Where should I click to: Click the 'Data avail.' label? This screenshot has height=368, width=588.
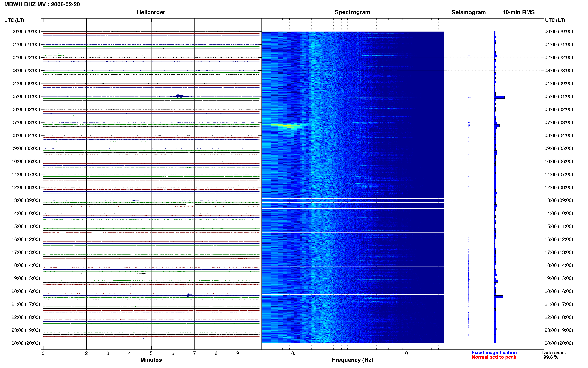tap(554, 352)
